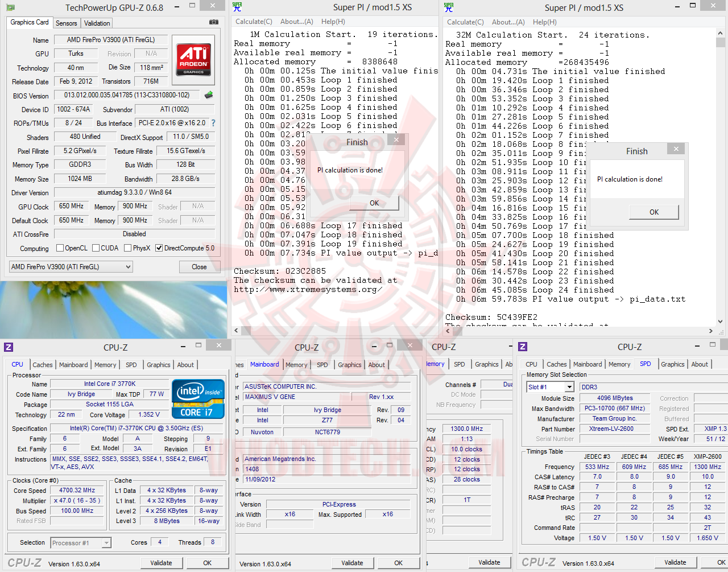The height and width of the screenshot is (572, 728).
Task: Click Validate in the CPU-Z SPD window
Action: [x=675, y=562]
